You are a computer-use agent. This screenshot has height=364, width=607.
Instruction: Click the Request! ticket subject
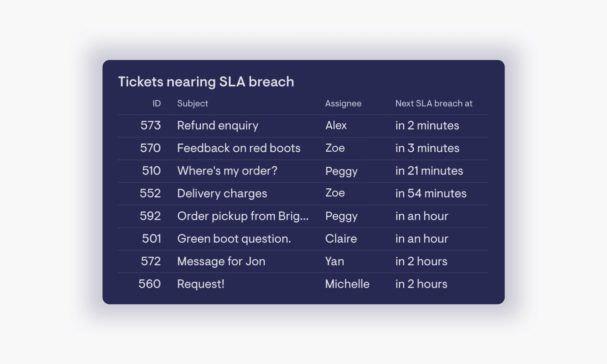tap(201, 284)
